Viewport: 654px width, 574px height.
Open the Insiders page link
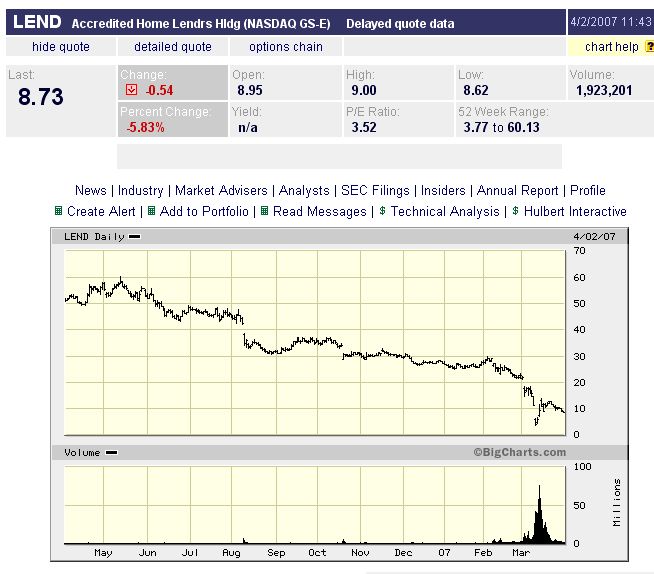click(x=443, y=190)
